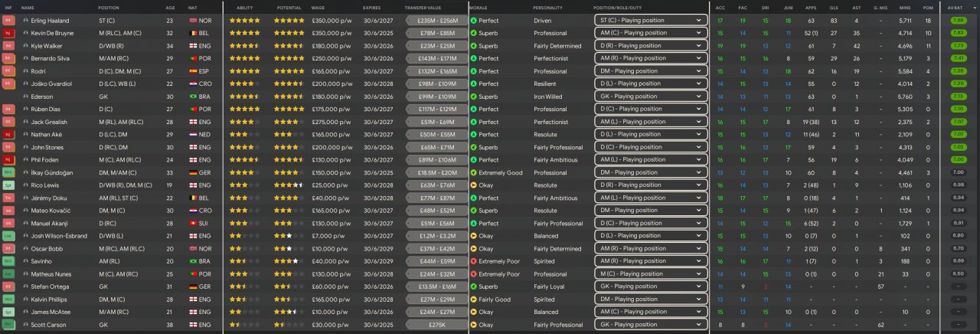Sort by the GLS column header
The width and height of the screenshot is (980, 334).
point(833,7)
